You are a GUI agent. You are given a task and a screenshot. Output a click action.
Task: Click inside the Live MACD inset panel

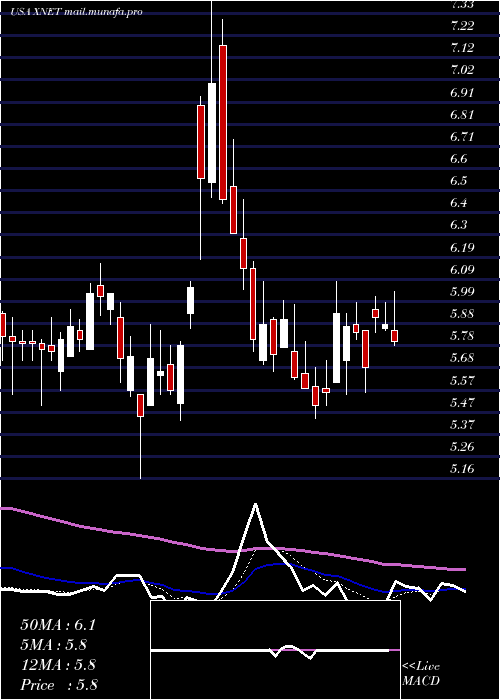click(x=275, y=650)
